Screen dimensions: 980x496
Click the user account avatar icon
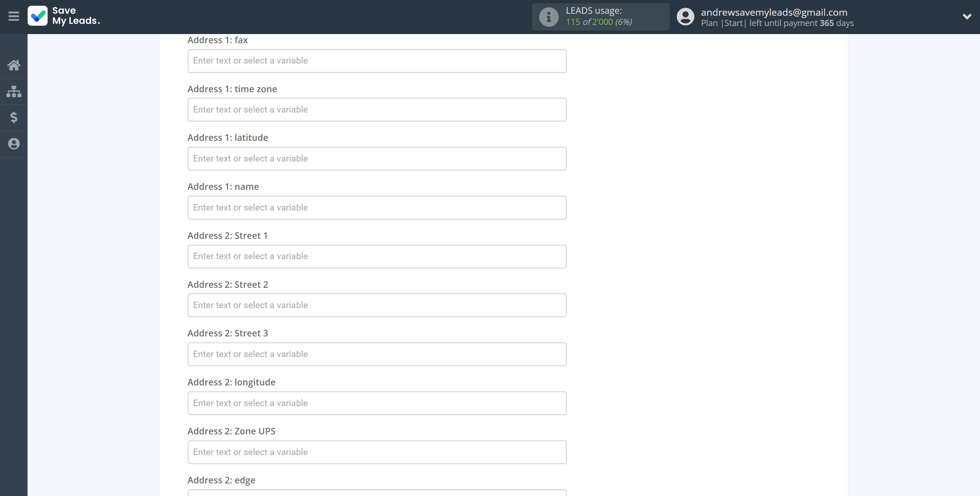point(685,16)
